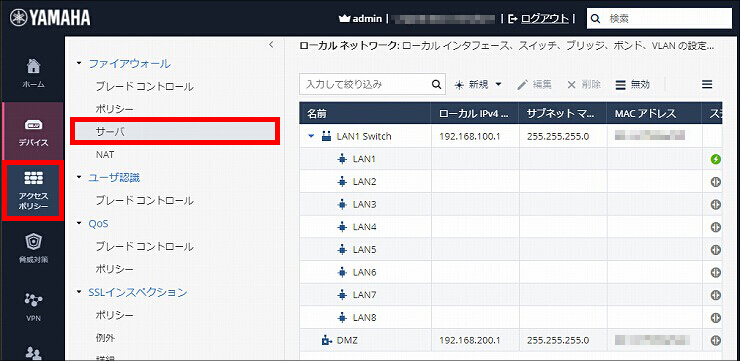Collapse the ファイアウォール tree group
Viewport: 740px width, 361px height.
click(79, 63)
